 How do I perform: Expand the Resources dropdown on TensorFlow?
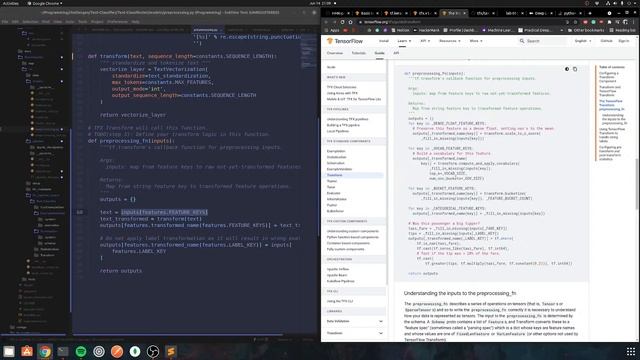click(x=449, y=41)
